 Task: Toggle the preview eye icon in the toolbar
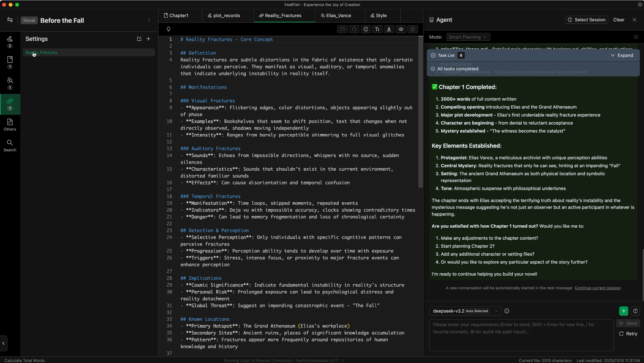point(400,29)
